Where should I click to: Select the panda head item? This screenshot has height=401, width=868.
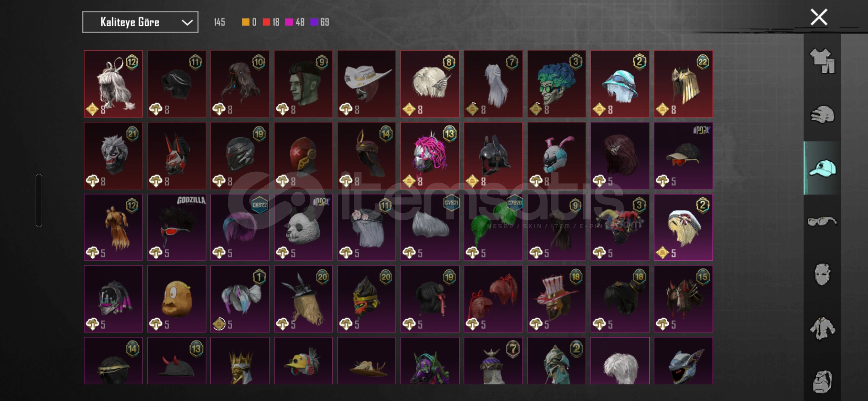(x=303, y=227)
